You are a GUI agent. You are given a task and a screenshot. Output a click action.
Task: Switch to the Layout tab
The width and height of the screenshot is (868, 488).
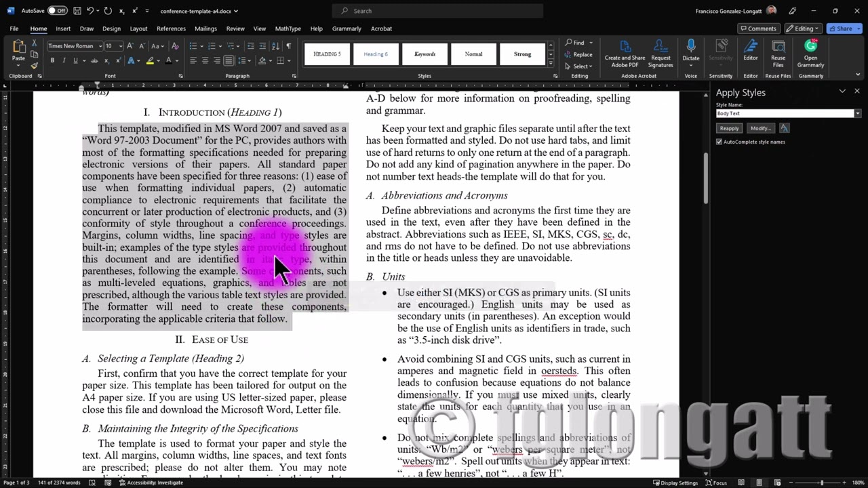[138, 28]
